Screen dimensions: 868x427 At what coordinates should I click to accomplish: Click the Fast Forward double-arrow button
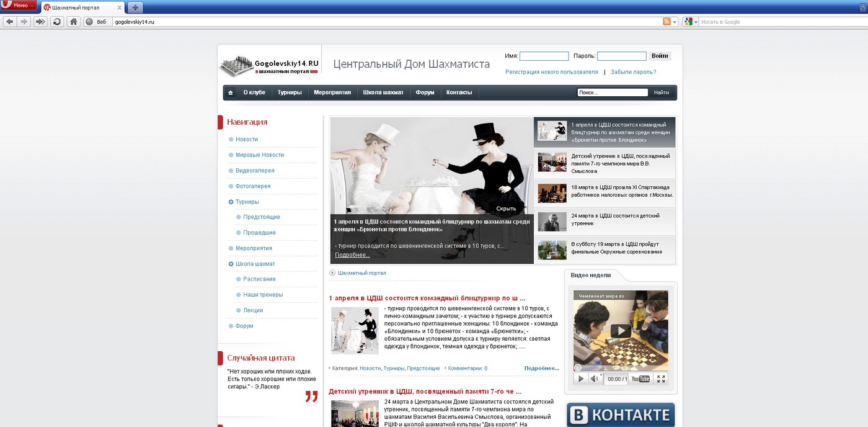point(40,22)
